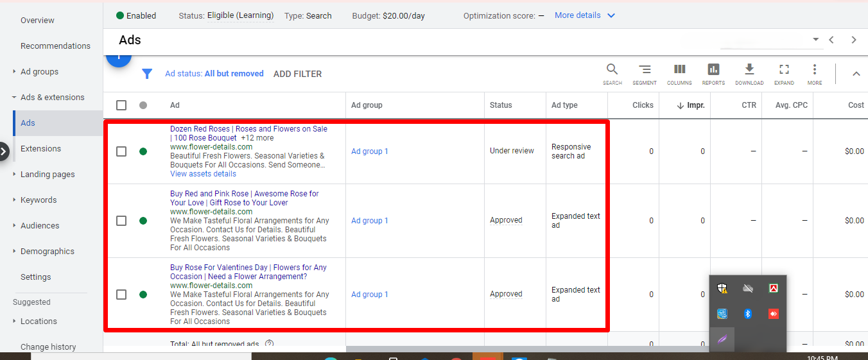Download the ads table
Image resolution: width=868 pixels, height=360 pixels.
click(x=749, y=70)
